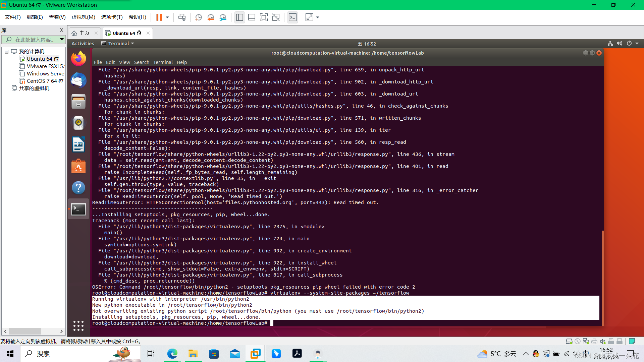Open LibreOffice Writer from the dock

pos(78,145)
